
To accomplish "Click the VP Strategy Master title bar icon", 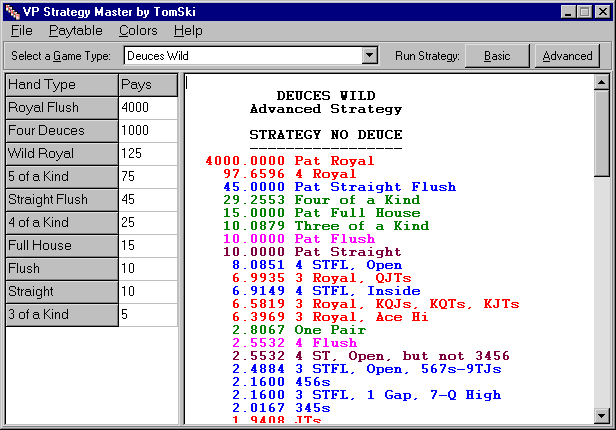I will click(x=13, y=12).
